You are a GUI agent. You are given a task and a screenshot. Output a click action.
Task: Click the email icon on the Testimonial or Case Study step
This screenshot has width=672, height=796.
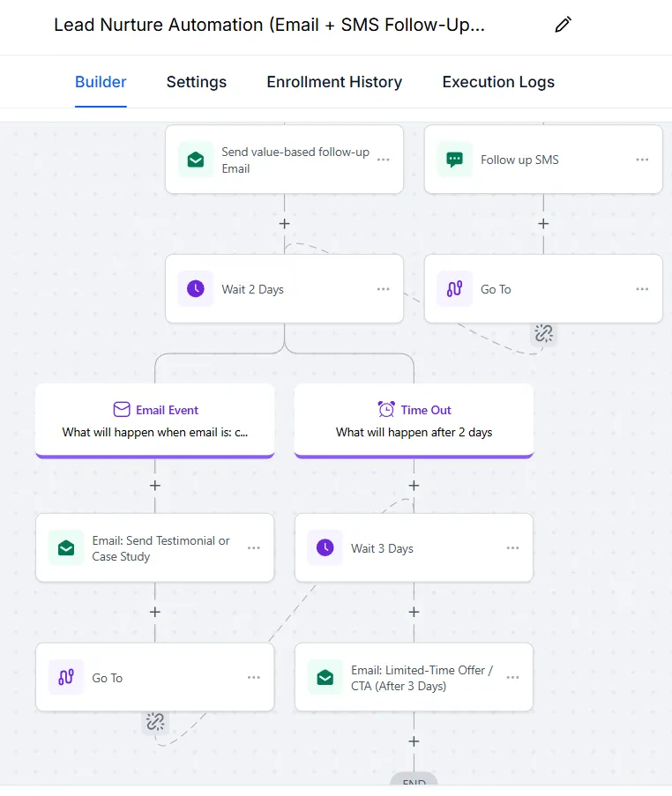pos(66,548)
